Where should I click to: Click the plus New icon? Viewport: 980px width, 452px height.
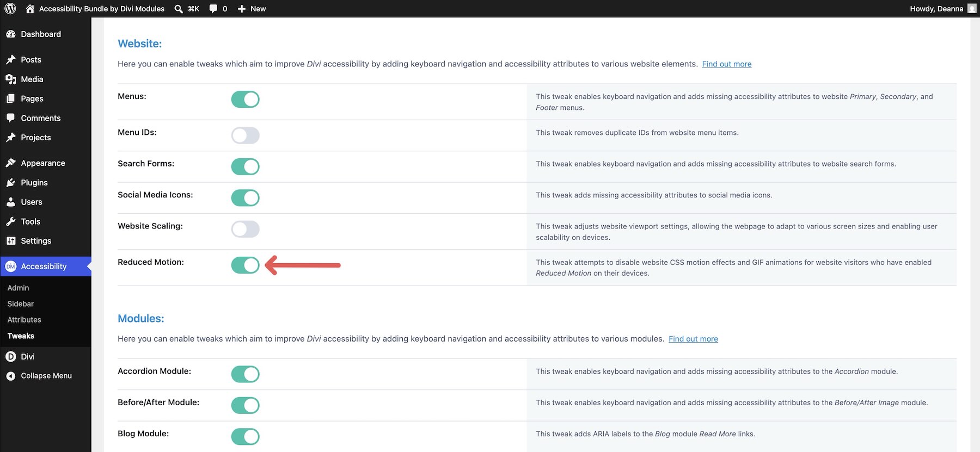pyautogui.click(x=242, y=9)
